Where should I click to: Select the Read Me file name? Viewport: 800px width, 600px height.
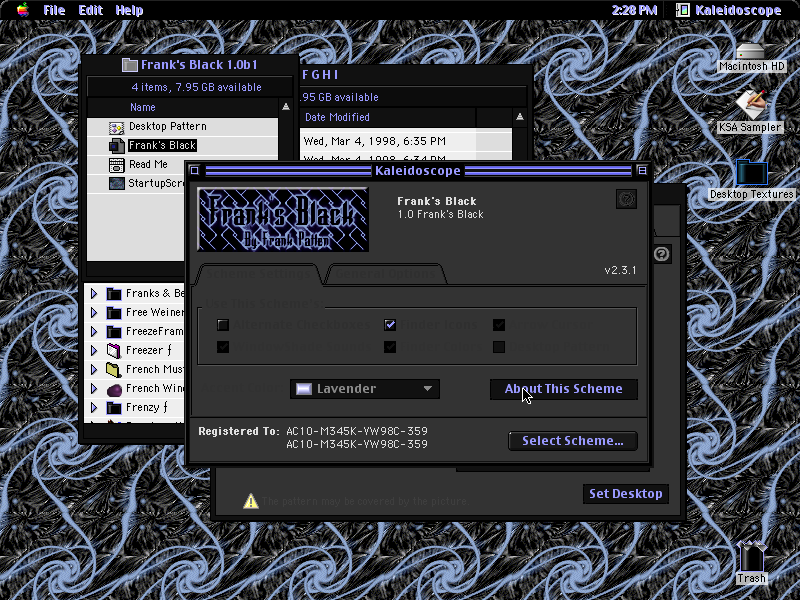tap(148, 164)
